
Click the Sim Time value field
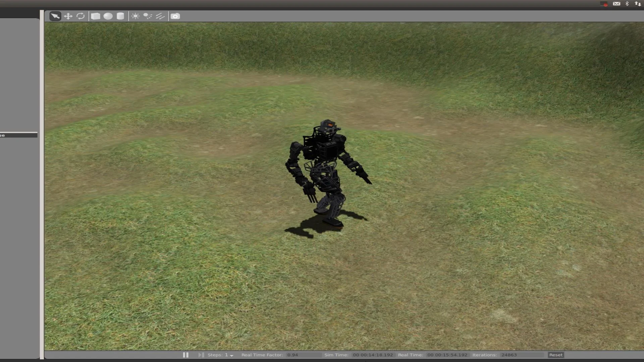coord(373,355)
